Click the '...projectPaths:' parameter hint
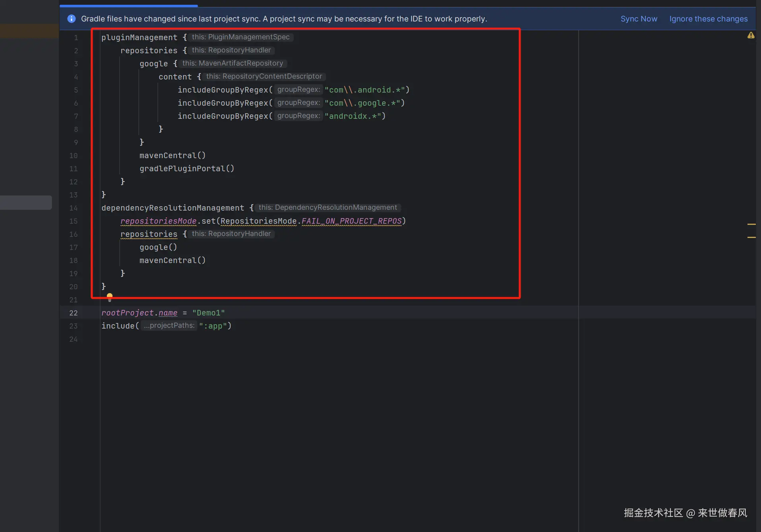 169,325
